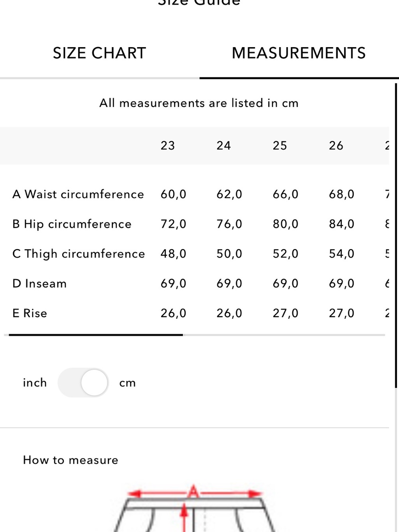399x532 pixels.
Task: Click the 60,0 waist value for size 23
Action: pos(174,194)
